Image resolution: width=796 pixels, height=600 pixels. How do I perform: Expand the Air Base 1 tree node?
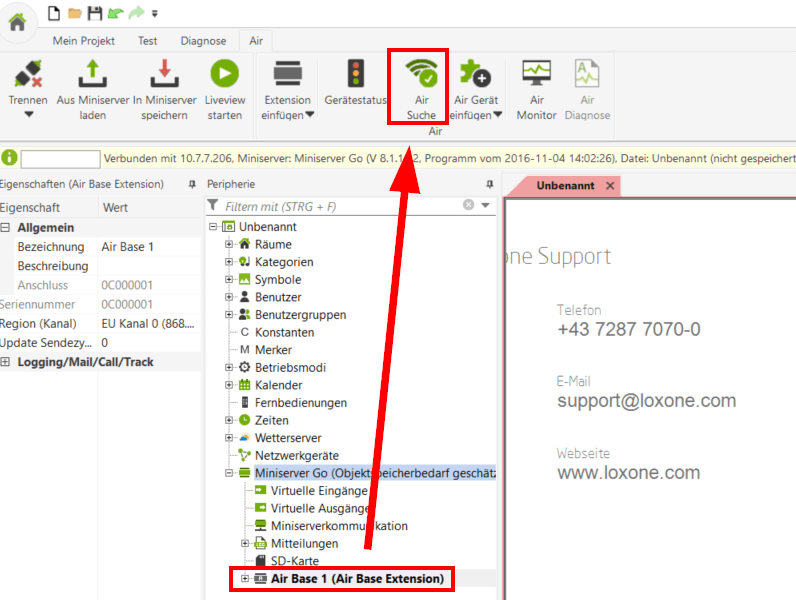(245, 579)
